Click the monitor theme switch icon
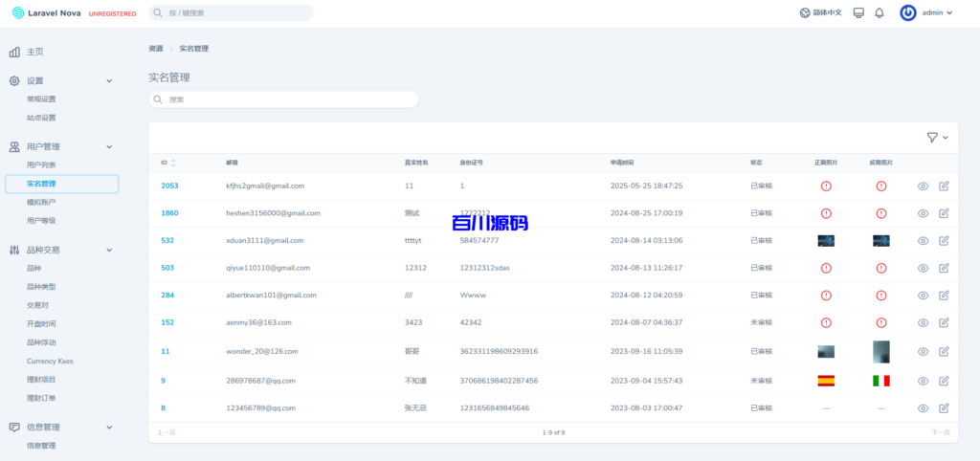 (x=858, y=13)
